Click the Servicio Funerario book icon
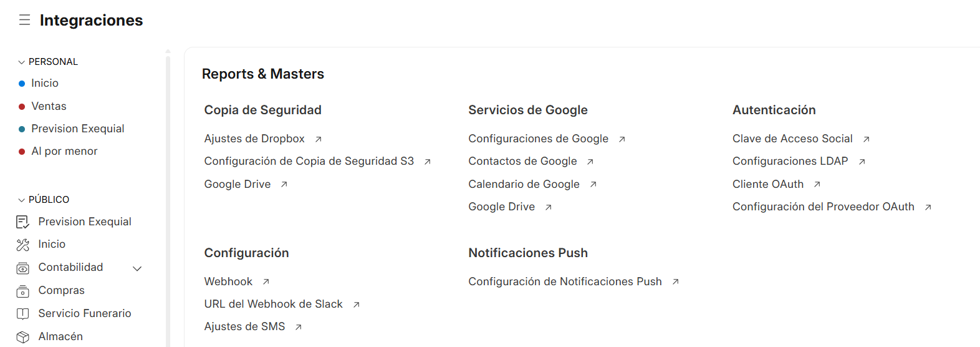The image size is (980, 347). [x=23, y=313]
